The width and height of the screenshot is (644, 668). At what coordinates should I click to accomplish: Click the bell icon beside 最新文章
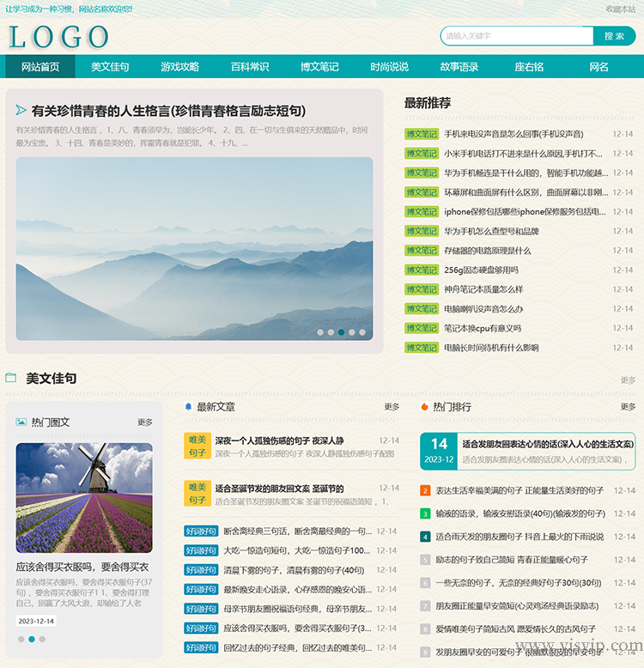click(188, 406)
